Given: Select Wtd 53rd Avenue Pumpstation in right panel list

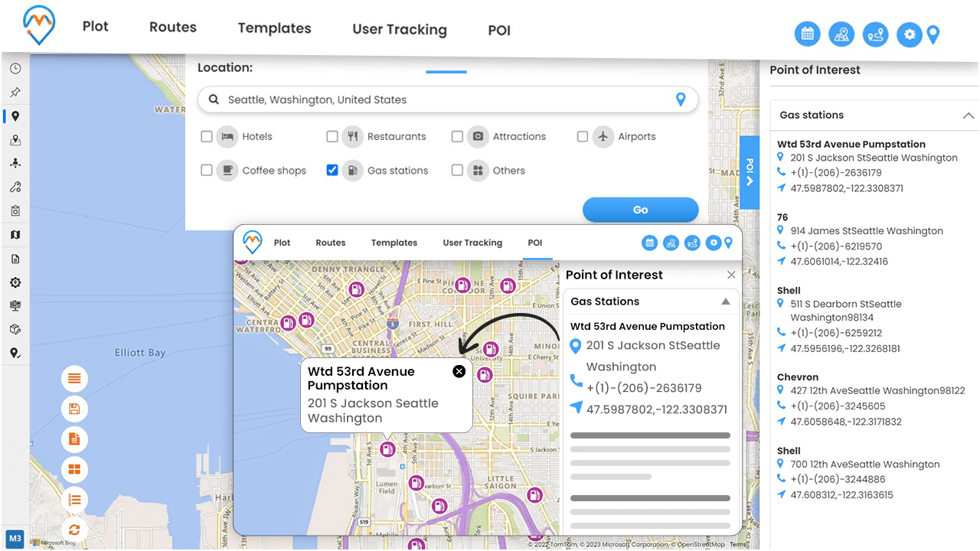Looking at the screenshot, I should [x=851, y=144].
